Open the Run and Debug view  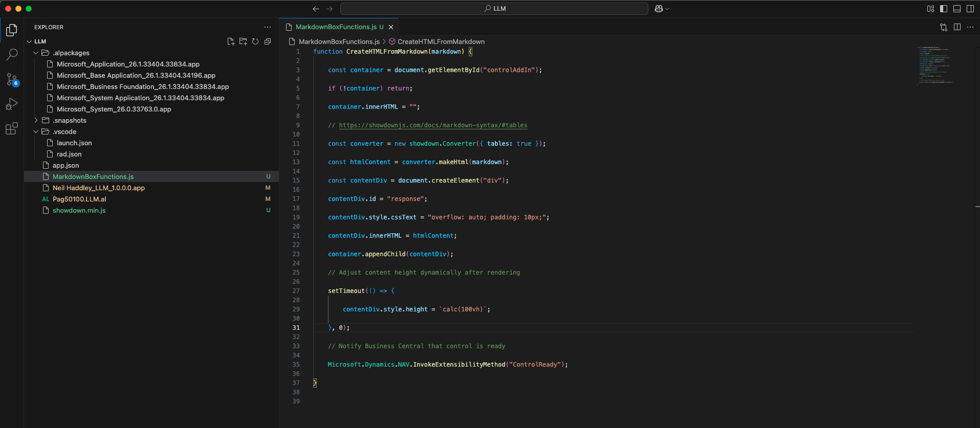tap(12, 104)
